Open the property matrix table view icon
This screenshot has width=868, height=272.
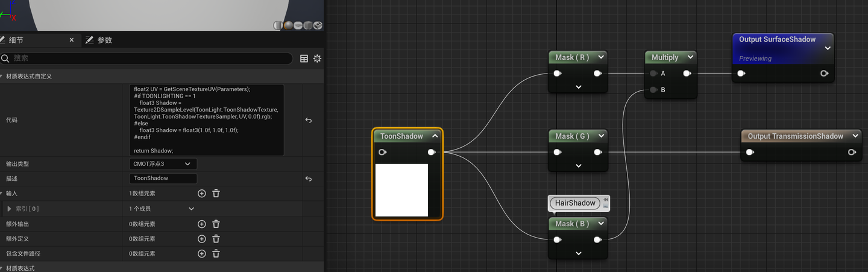coord(304,59)
